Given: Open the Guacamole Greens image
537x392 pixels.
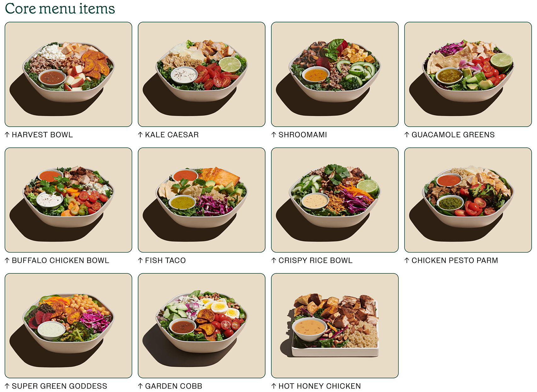Looking at the screenshot, I should tap(468, 74).
